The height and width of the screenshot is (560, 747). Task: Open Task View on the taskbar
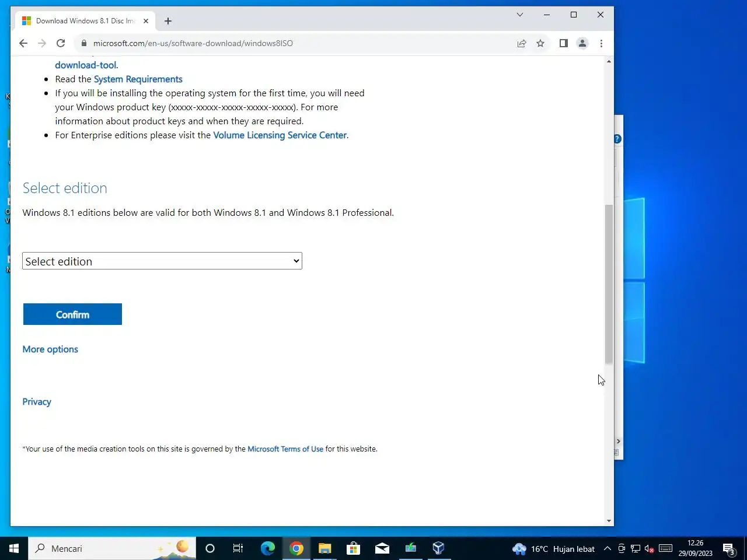tap(238, 548)
